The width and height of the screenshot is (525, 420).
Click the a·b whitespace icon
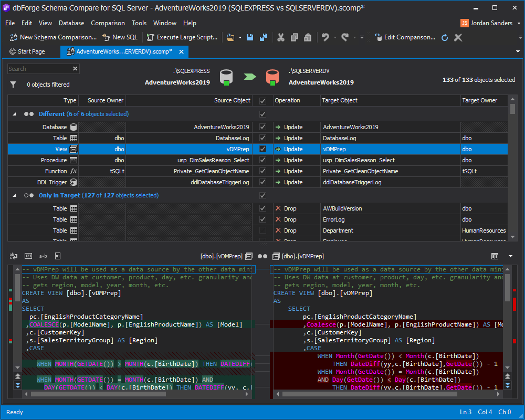coord(43,256)
